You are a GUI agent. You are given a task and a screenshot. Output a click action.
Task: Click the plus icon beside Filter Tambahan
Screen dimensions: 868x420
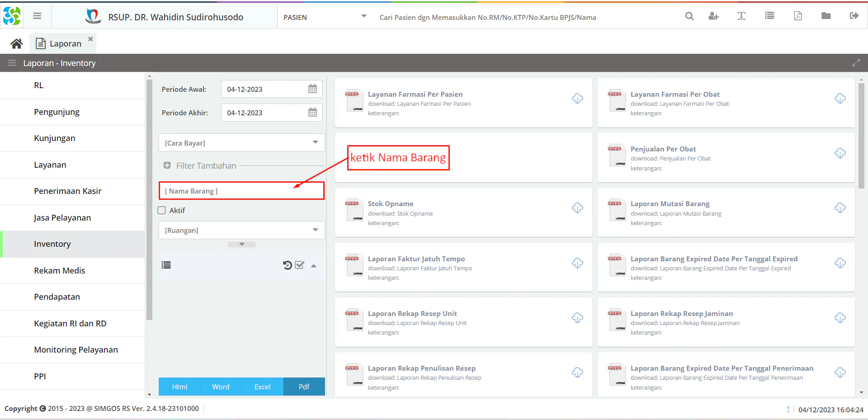(167, 165)
